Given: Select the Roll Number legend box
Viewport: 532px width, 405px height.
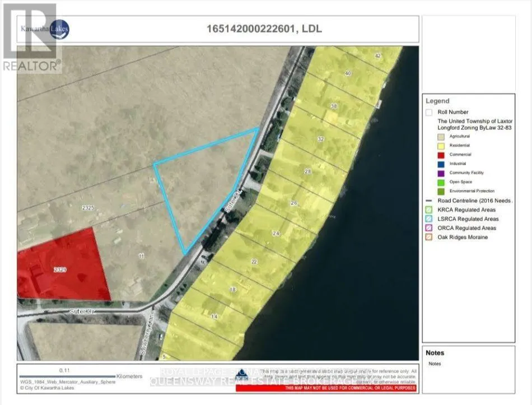Looking at the screenshot, I should pos(429,112).
